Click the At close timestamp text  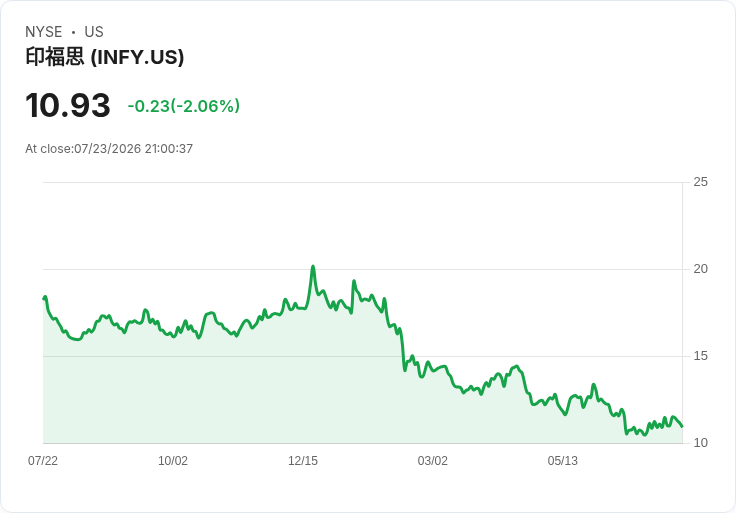point(109,149)
